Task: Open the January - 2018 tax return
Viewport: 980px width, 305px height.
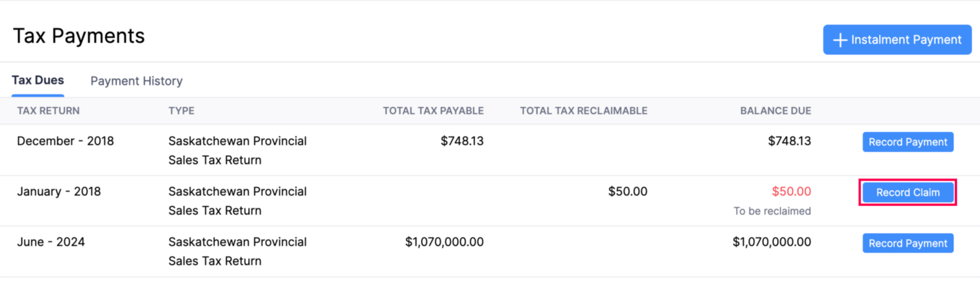Action: 59,192
